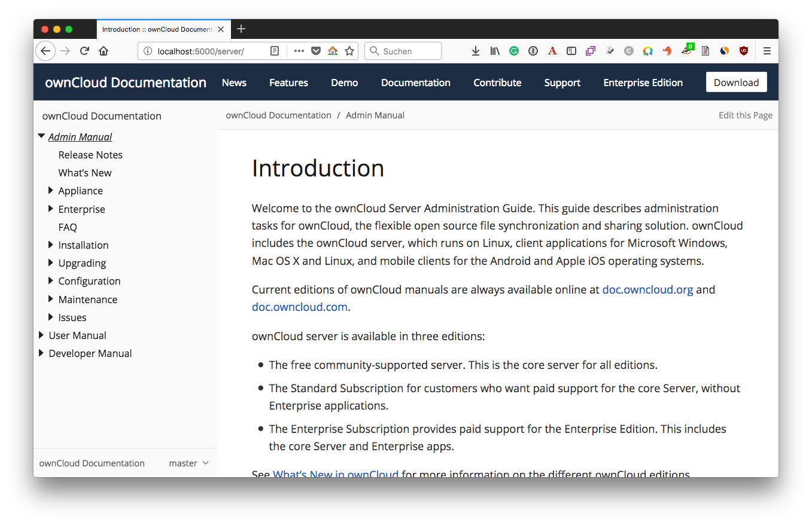Expand the Issues section arrow

[51, 317]
